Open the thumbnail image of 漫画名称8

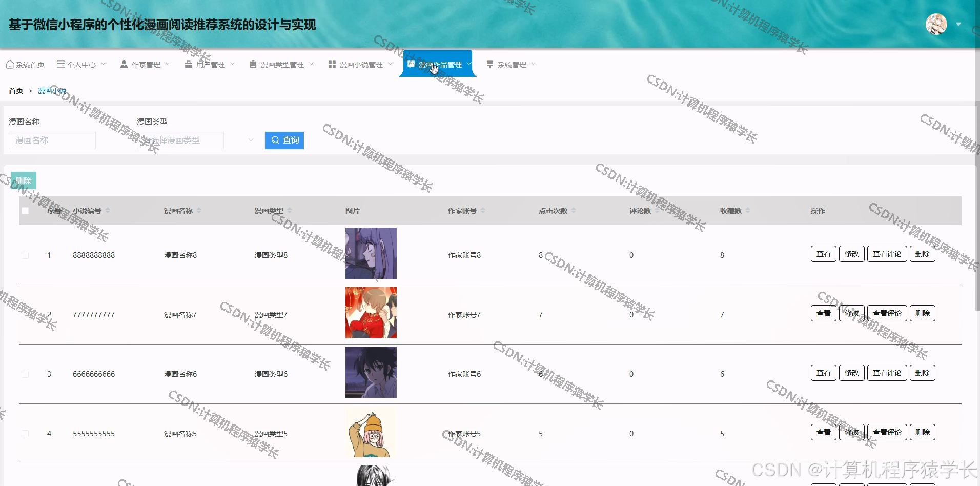pos(371,253)
